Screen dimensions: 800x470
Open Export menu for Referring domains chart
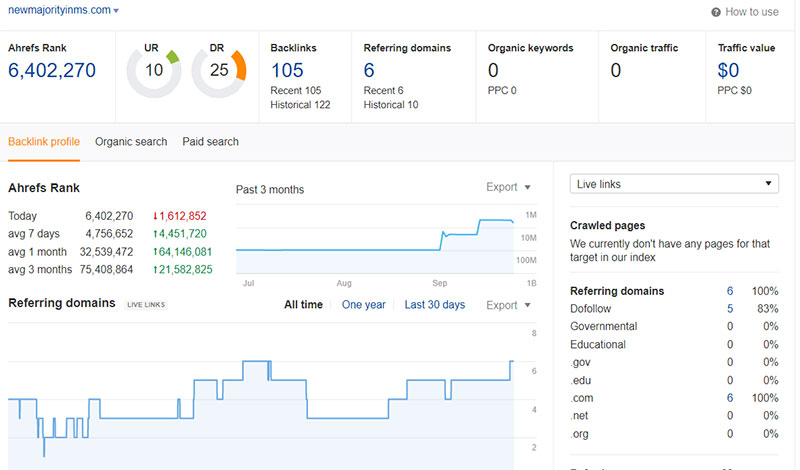pos(508,305)
